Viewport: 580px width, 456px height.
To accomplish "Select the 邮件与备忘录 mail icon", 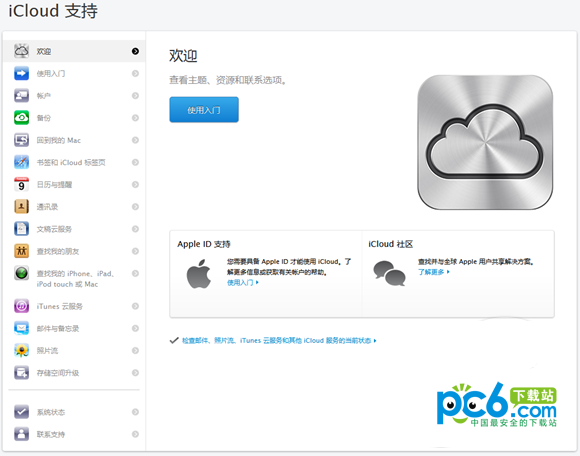I will point(21,328).
